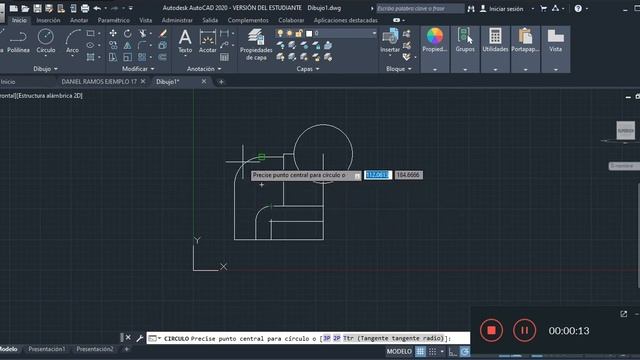Toggle the grid display in status bar

[420, 351]
